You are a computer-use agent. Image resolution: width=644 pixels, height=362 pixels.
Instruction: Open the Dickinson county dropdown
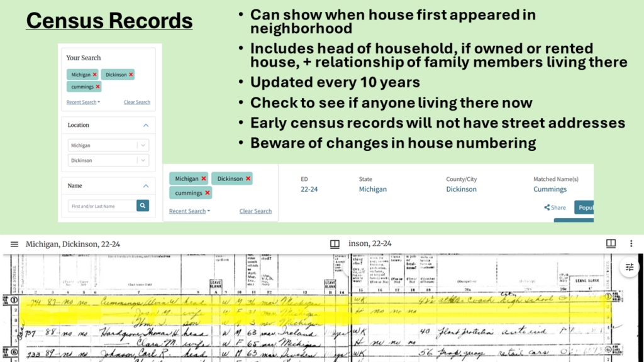coord(108,160)
